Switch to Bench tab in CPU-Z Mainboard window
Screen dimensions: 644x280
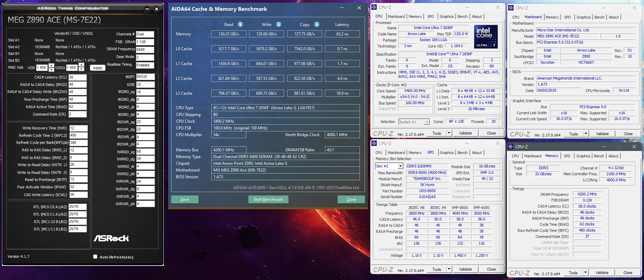coord(599,17)
